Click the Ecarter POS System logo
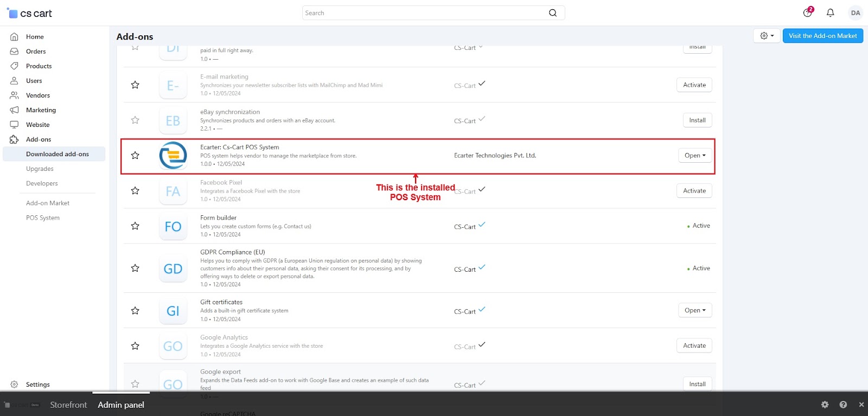The width and height of the screenshot is (868, 416). tap(173, 156)
